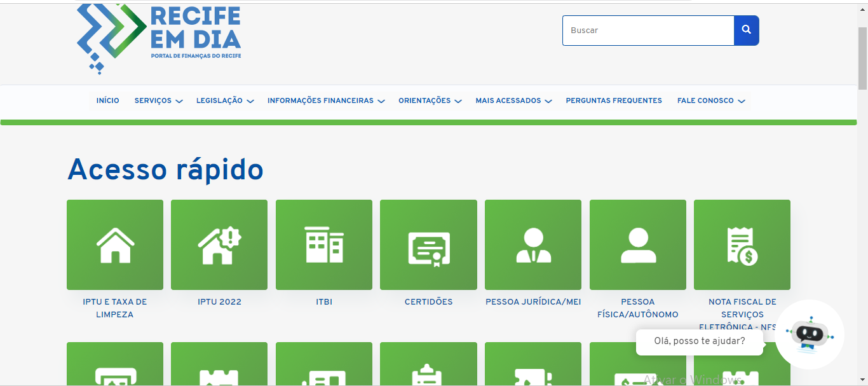Open the IPTU 2022 link

(219, 302)
